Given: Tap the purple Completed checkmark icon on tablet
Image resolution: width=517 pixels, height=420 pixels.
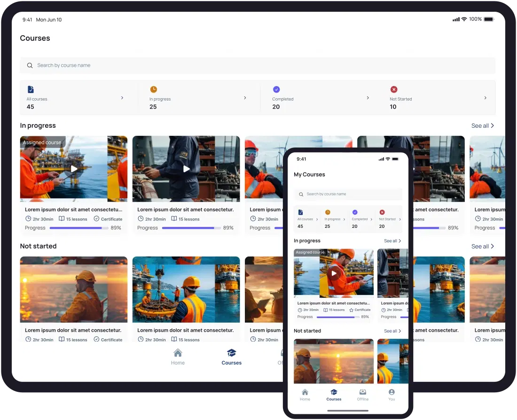Looking at the screenshot, I should pyautogui.click(x=276, y=89).
